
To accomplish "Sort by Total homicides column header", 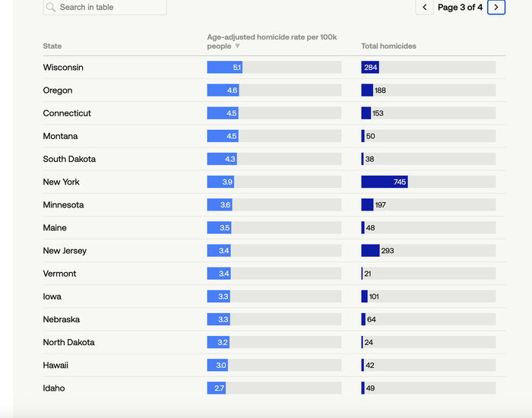I will point(388,46).
